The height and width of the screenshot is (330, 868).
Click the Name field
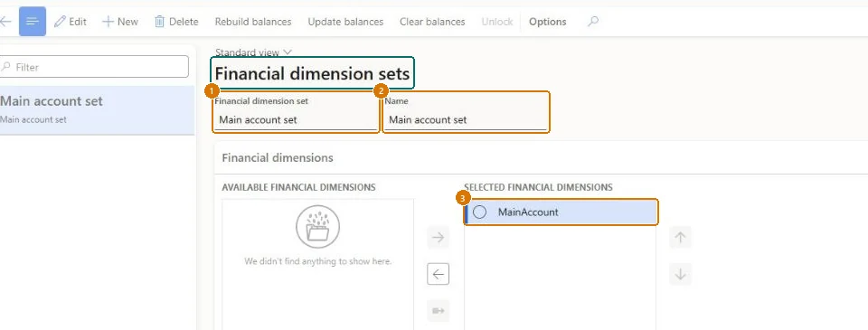tap(466, 119)
